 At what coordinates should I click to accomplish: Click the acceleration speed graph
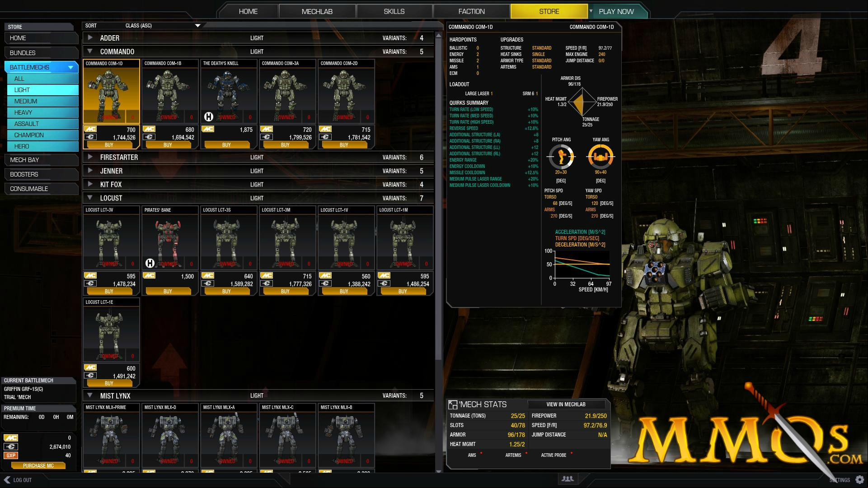(x=581, y=264)
